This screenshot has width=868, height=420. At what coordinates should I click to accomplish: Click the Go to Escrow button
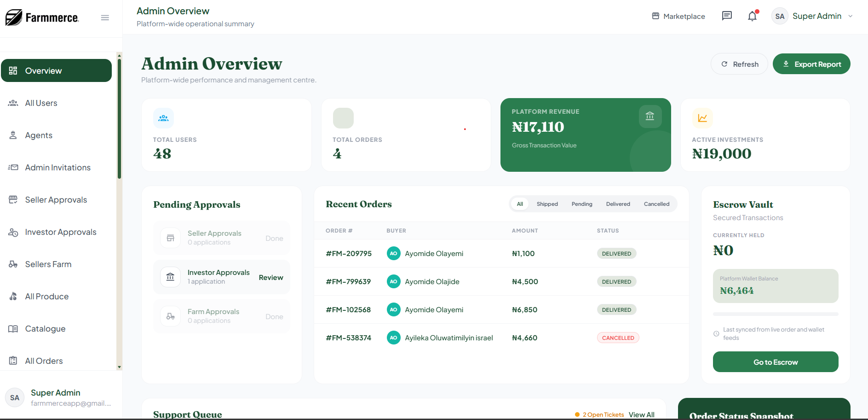776,362
